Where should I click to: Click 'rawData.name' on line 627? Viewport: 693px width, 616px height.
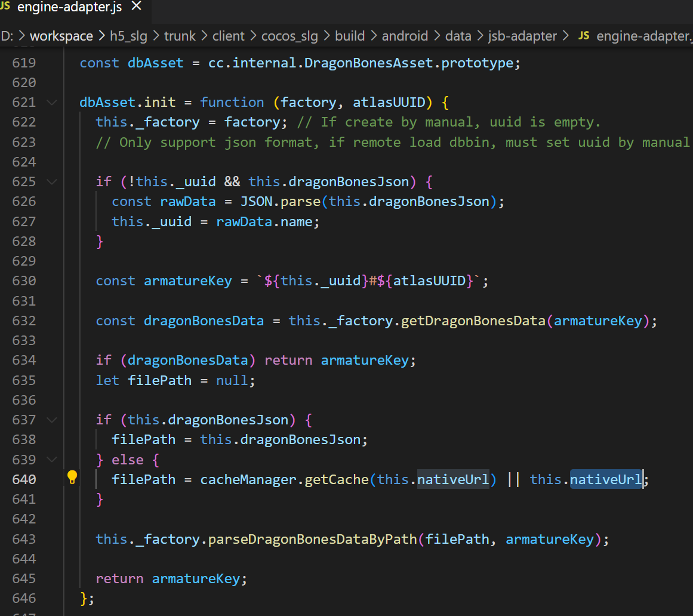(x=264, y=221)
